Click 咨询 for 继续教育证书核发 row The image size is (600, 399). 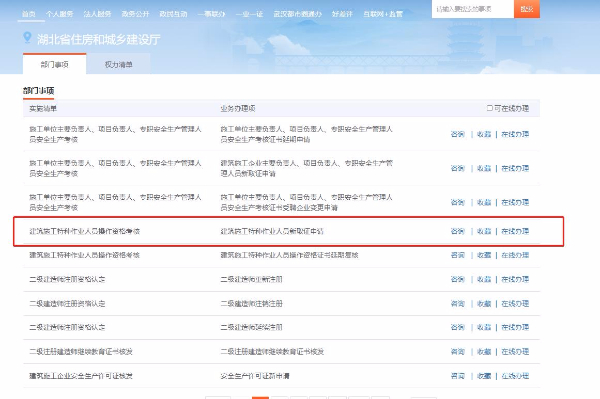coord(458,352)
